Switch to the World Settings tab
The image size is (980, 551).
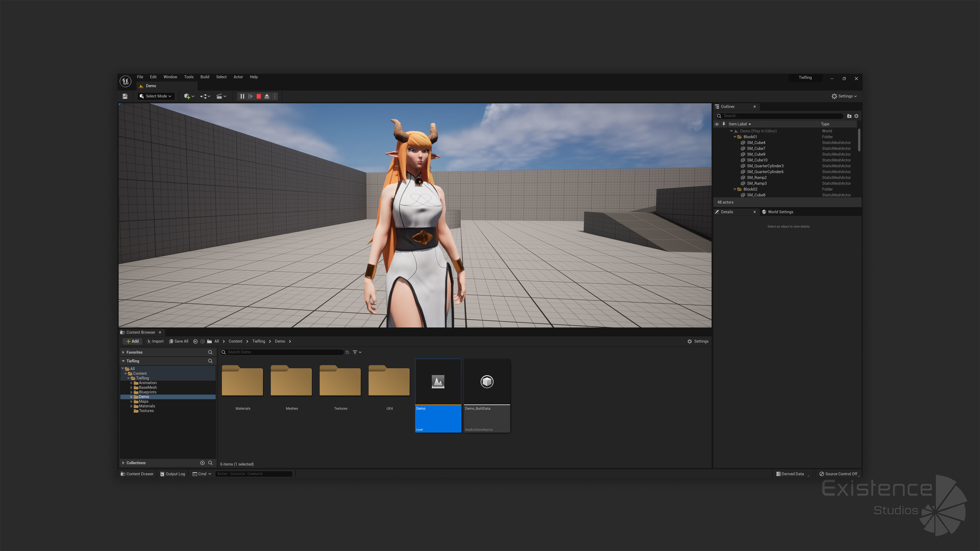point(778,212)
